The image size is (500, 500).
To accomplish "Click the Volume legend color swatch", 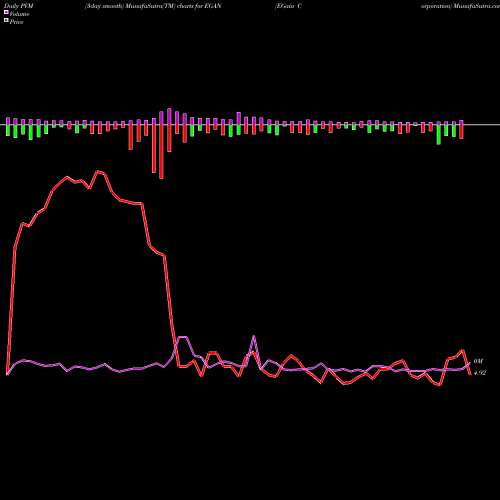I will point(6,12).
